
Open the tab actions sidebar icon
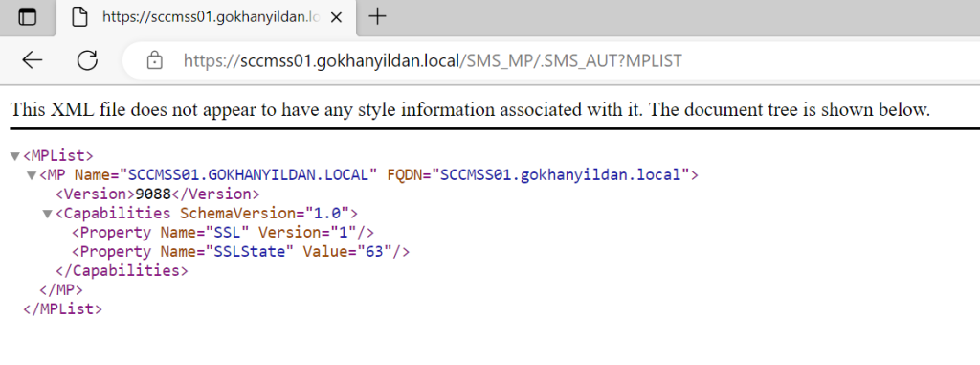point(27,17)
